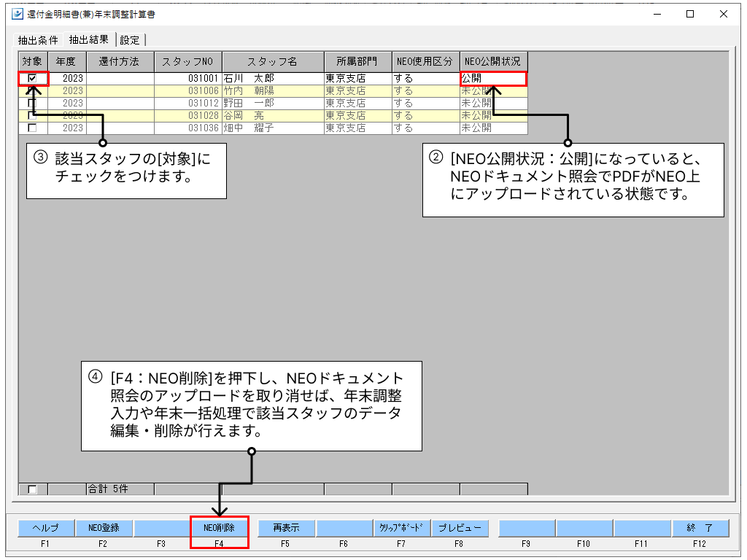Click the スタッフ名 column header
747x560 pixels.
pyautogui.click(x=273, y=62)
